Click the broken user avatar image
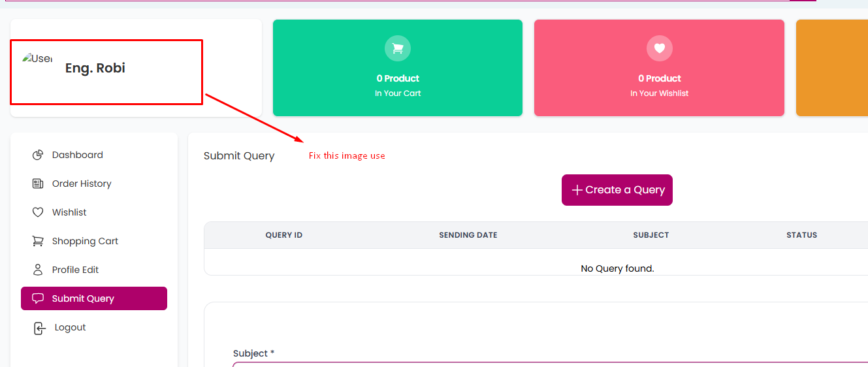 tap(37, 58)
